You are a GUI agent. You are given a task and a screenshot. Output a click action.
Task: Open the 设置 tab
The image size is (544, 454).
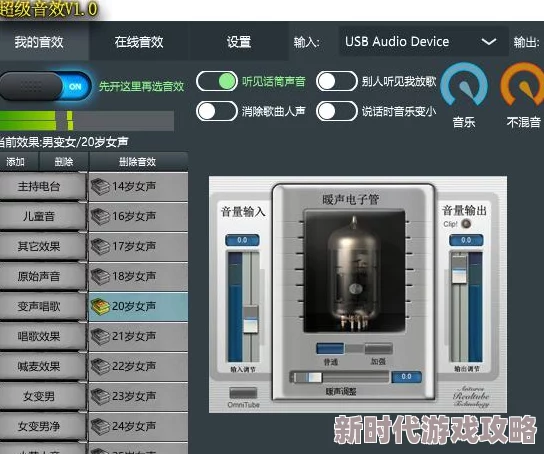pos(239,42)
